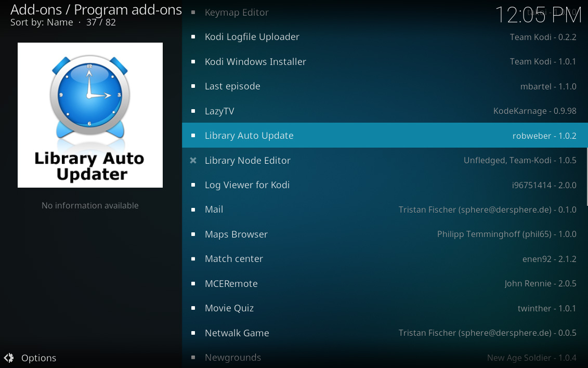The width and height of the screenshot is (588, 368).
Task: Choose the Match center add-on
Action: [x=385, y=258]
